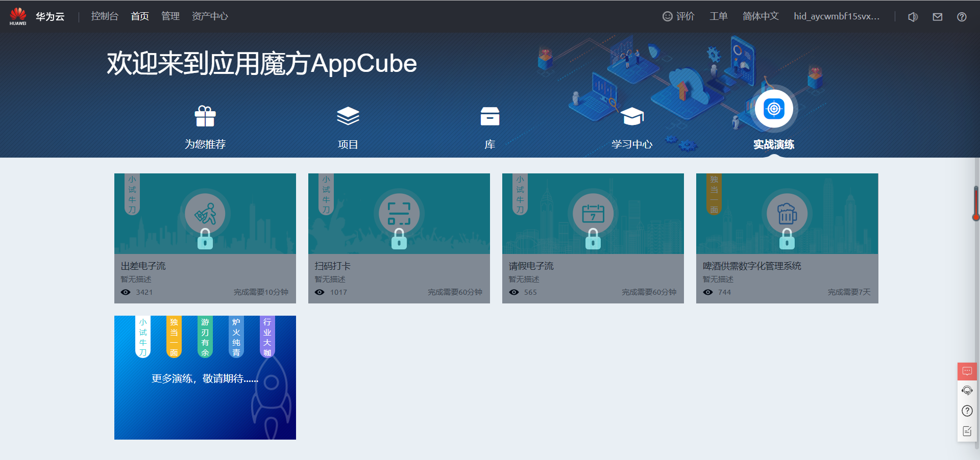Open the feedback chat icon on right edge
This screenshot has width=980, height=460.
pos(966,371)
